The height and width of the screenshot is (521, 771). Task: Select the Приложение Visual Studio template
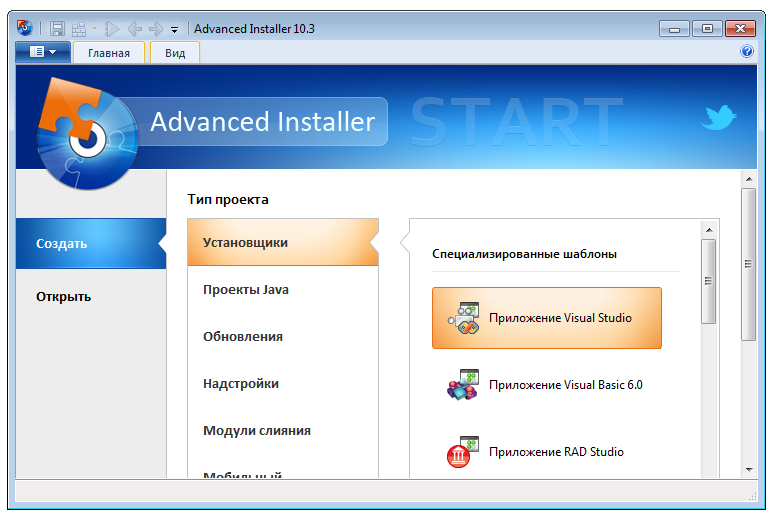pos(547,318)
